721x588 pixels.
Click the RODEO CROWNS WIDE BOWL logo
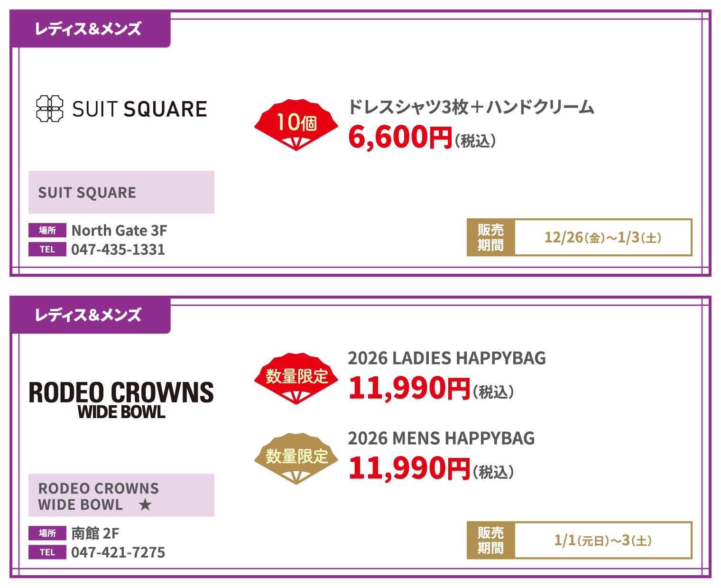click(121, 400)
